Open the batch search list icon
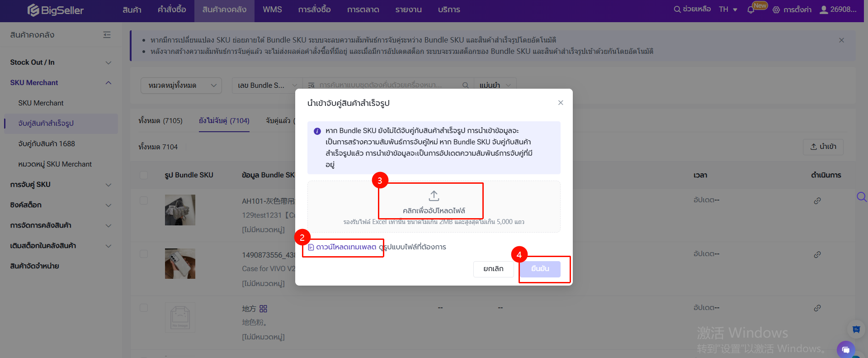This screenshot has width=868, height=358. 311,85
